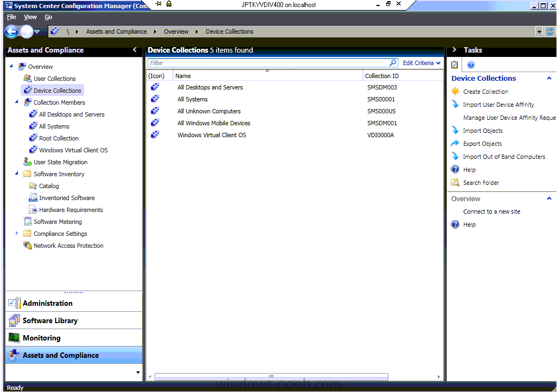Image resolution: width=557 pixels, height=392 pixels.
Task: Collapse the Software Inventory folder
Action: click(16, 173)
